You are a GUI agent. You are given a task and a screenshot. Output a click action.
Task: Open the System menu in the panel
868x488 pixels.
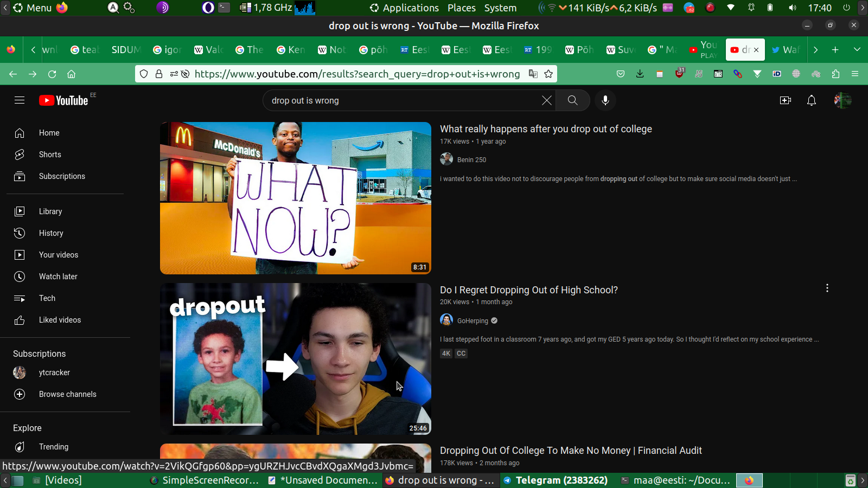tap(500, 8)
